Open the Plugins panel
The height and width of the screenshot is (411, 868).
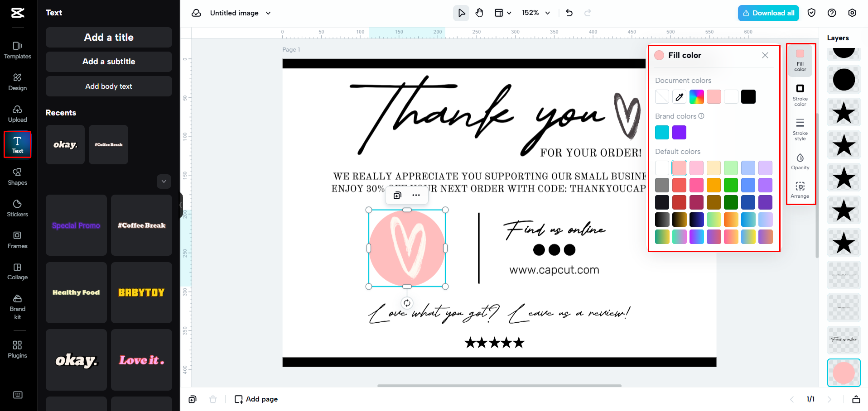tap(18, 349)
